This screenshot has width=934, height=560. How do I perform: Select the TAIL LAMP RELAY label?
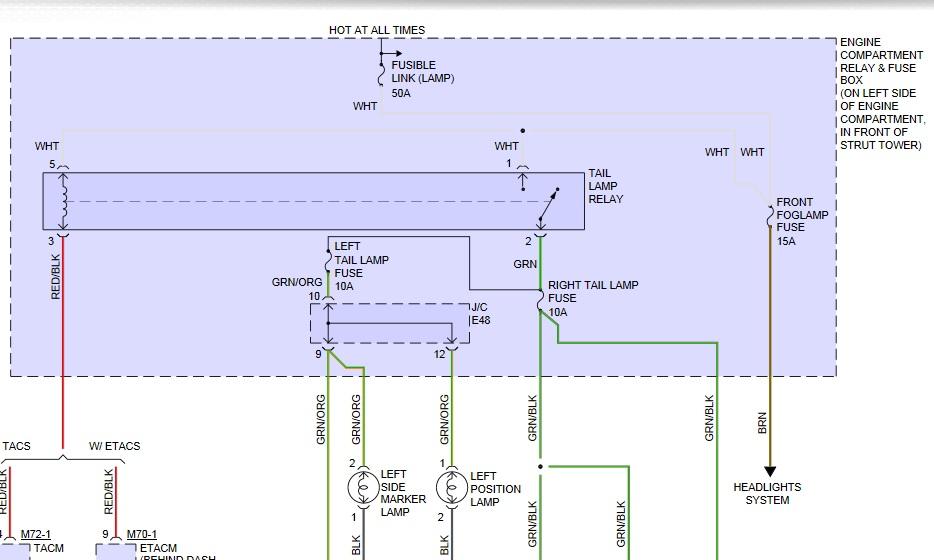[x=605, y=186]
